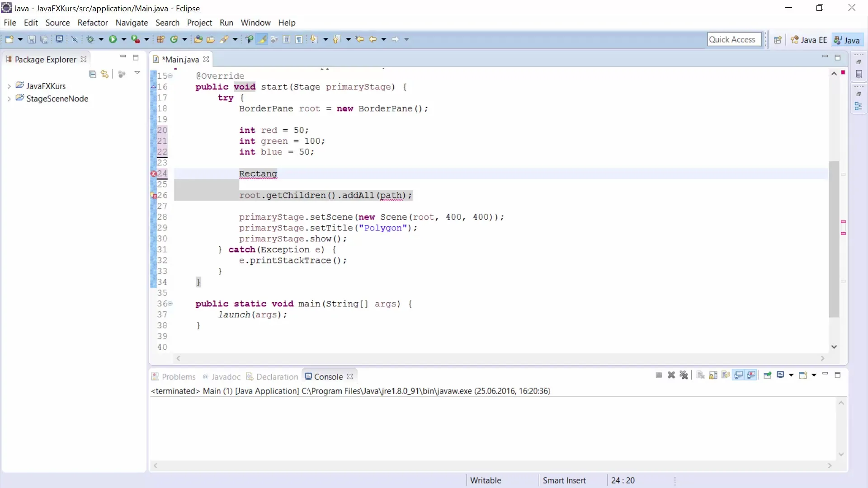Toggle Show Whitespace Characters icon

[x=299, y=39]
